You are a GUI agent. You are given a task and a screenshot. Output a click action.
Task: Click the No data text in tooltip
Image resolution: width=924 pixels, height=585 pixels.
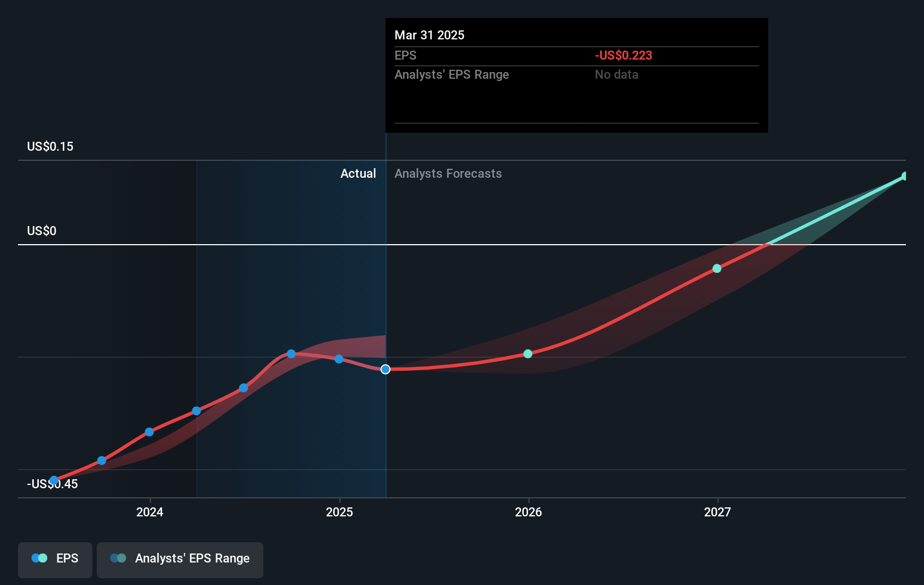pyautogui.click(x=616, y=74)
